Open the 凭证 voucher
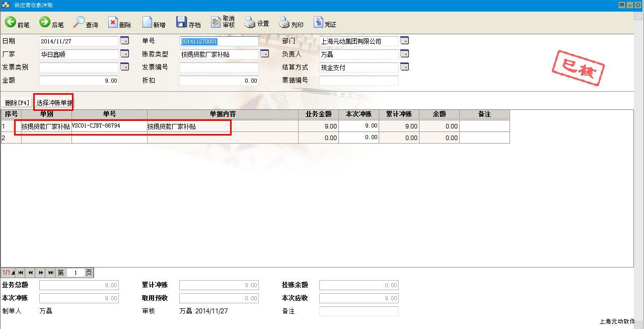The width and height of the screenshot is (644, 329). [x=325, y=23]
